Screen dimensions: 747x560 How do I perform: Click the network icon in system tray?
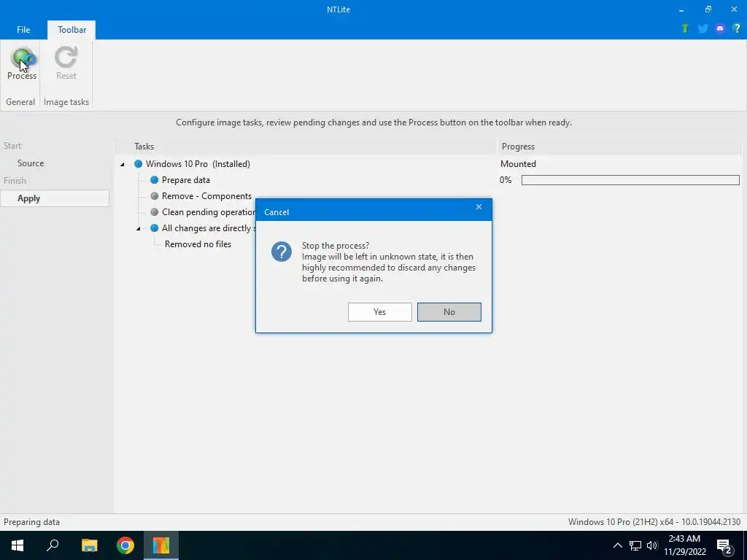pyautogui.click(x=635, y=545)
